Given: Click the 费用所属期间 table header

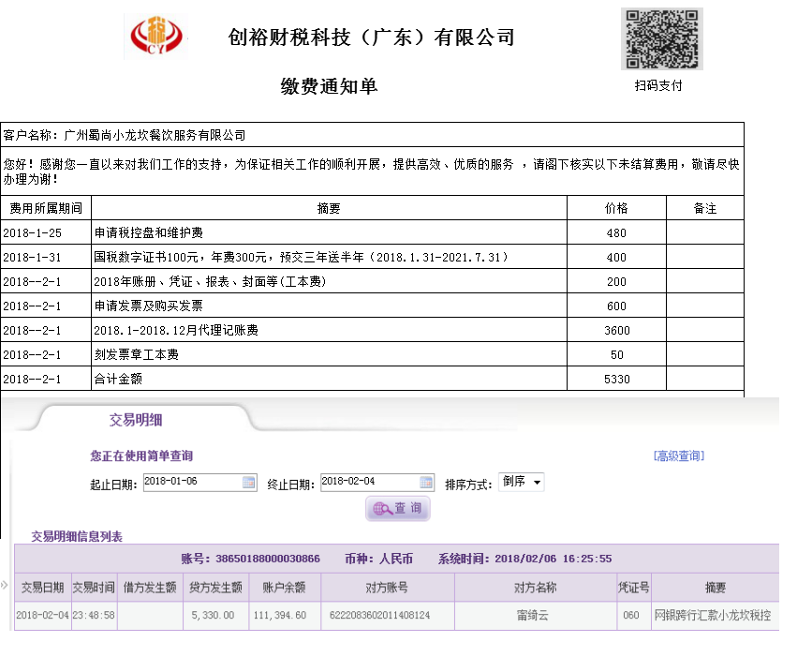Looking at the screenshot, I should click(46, 208).
